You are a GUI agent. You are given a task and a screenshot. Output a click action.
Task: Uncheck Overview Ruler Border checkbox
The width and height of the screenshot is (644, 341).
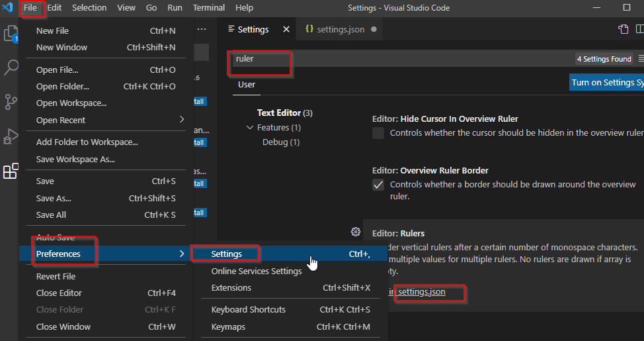[x=378, y=185]
